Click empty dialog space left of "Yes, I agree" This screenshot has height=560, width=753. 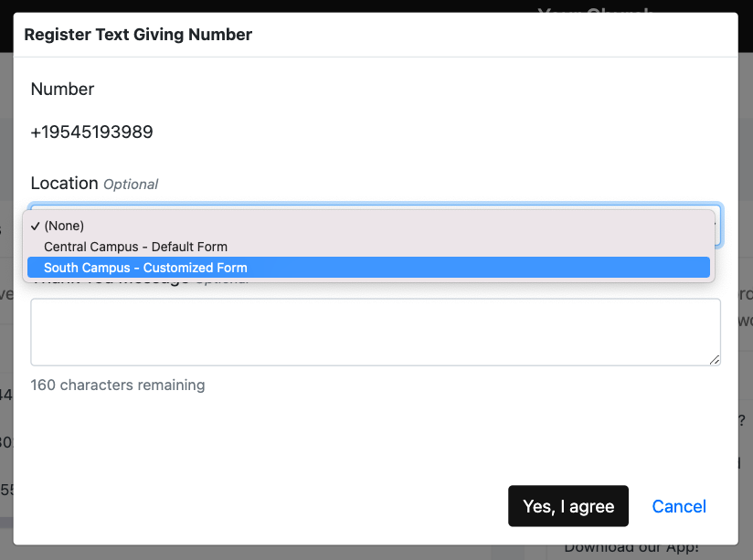coord(274,506)
